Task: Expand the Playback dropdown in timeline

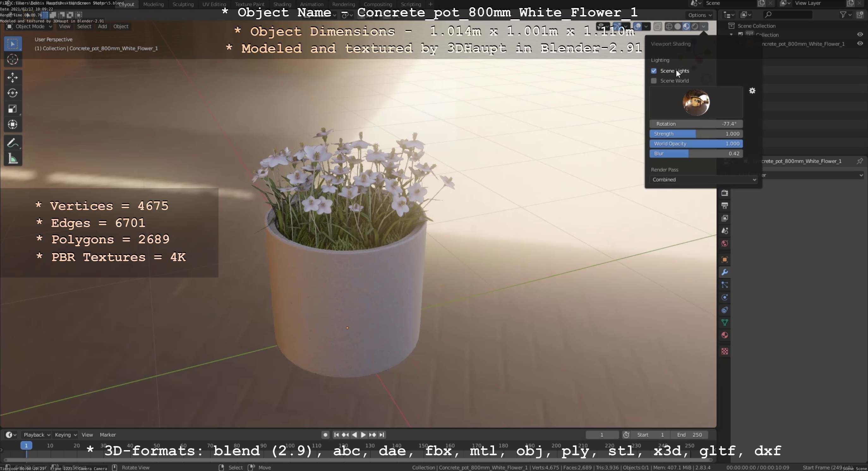Action: point(37,435)
